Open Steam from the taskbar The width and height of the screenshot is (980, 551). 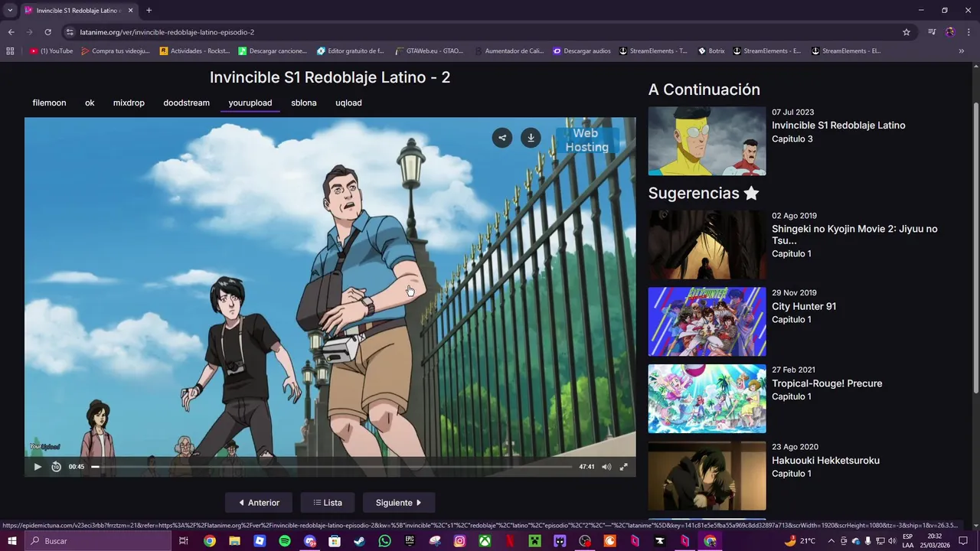tap(360, 541)
